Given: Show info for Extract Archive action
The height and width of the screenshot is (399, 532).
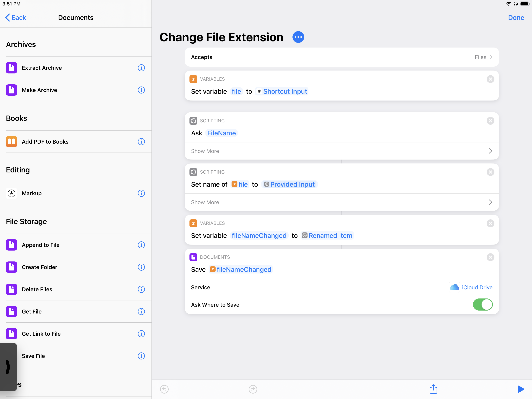Looking at the screenshot, I should point(141,68).
